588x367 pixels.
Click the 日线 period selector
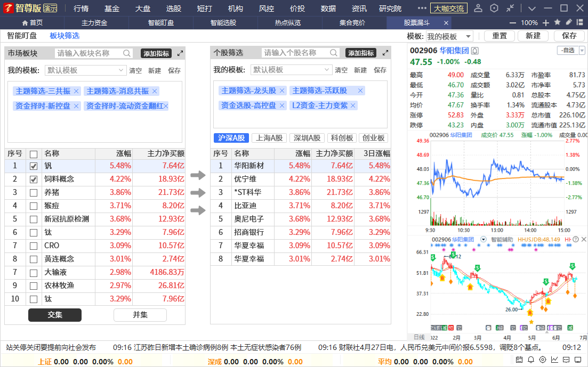(x=419, y=337)
